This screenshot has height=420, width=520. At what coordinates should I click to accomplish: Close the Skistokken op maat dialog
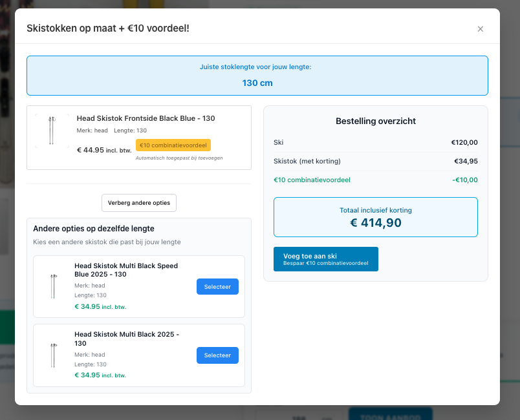pyautogui.click(x=480, y=29)
